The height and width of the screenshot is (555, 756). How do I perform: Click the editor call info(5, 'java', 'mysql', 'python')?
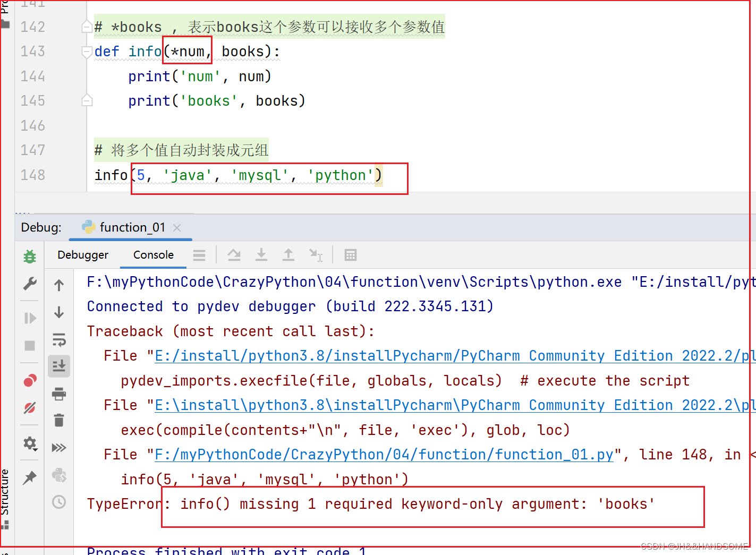(x=238, y=175)
